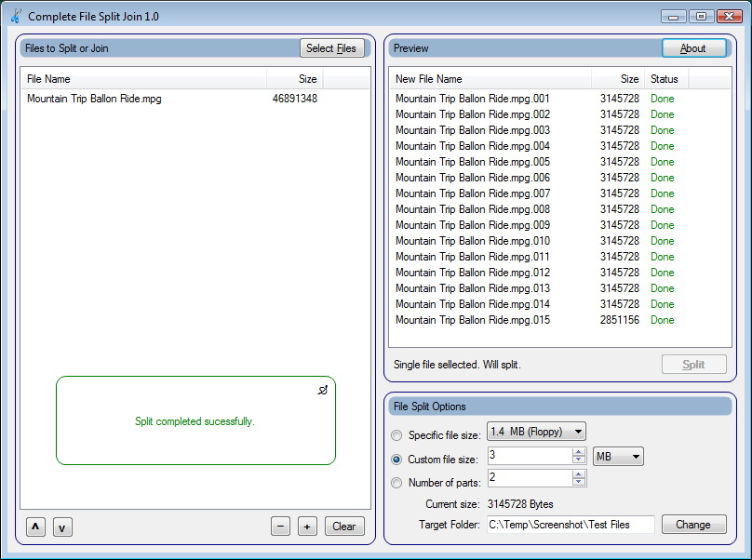Open the About dialog

coord(693,48)
